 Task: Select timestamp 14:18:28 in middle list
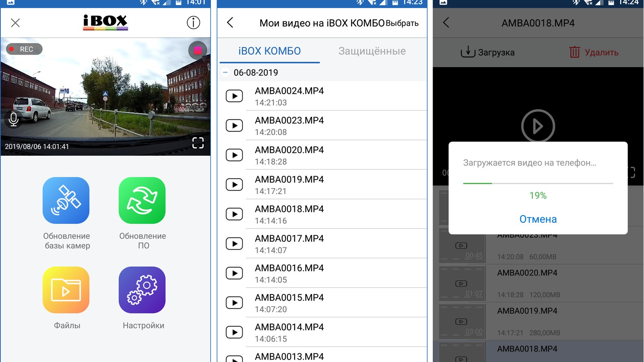pos(271,162)
